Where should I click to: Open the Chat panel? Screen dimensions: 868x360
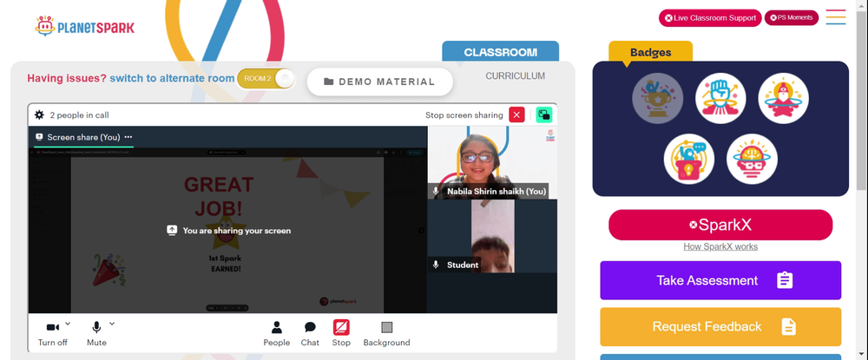coord(310,334)
